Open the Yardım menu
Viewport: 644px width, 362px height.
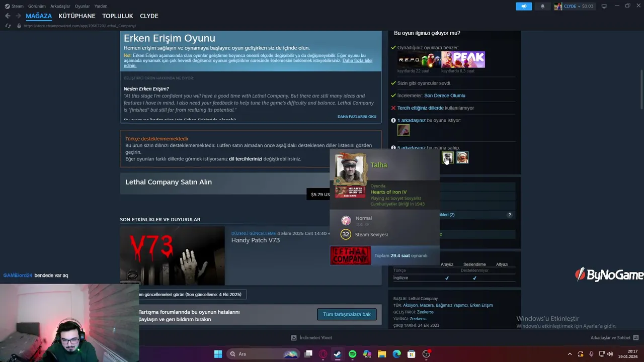101,6
